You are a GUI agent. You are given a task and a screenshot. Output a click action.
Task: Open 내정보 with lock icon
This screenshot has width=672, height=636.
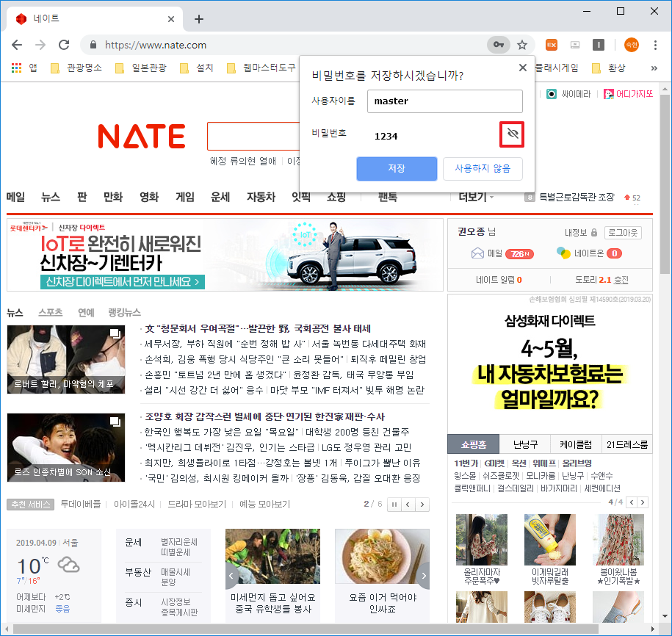[581, 233]
